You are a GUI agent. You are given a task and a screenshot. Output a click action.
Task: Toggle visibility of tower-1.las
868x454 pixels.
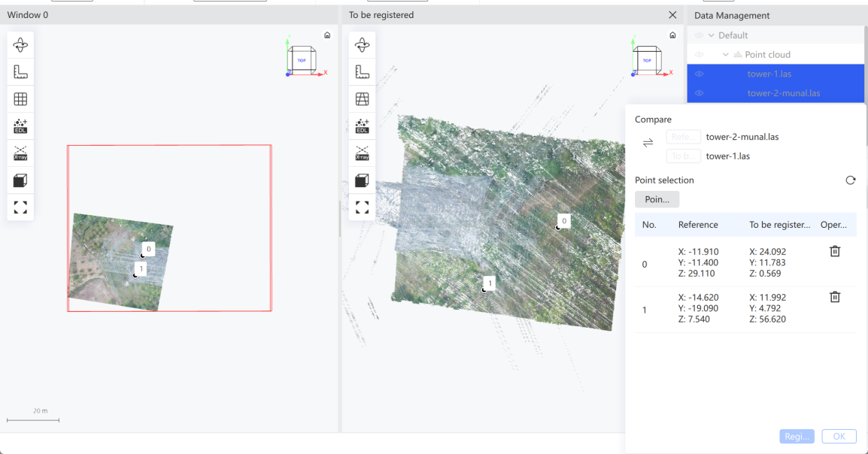point(700,74)
